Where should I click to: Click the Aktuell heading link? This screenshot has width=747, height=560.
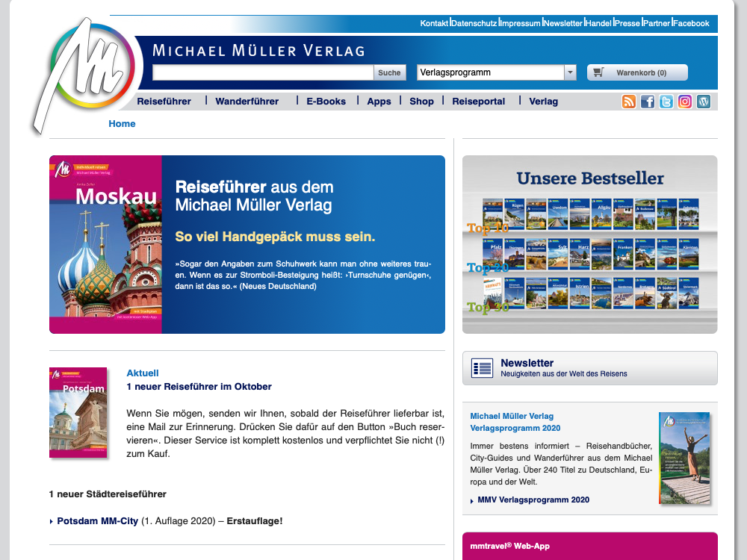click(x=143, y=373)
